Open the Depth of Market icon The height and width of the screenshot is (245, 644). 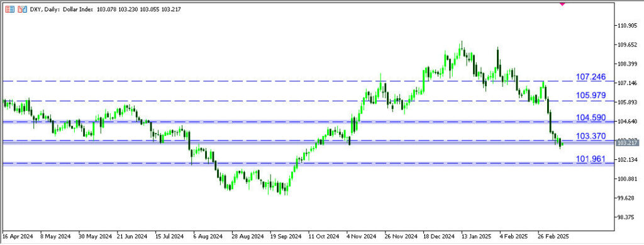(x=23, y=9)
